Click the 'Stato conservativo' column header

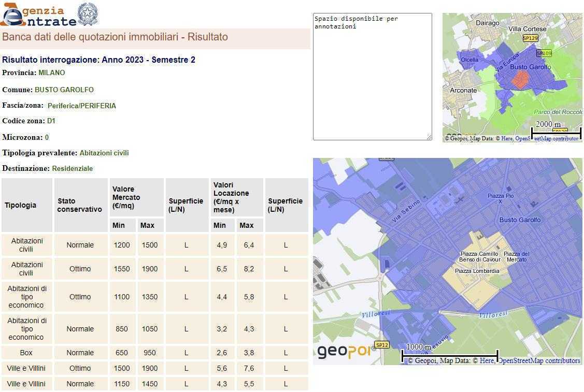(x=80, y=205)
